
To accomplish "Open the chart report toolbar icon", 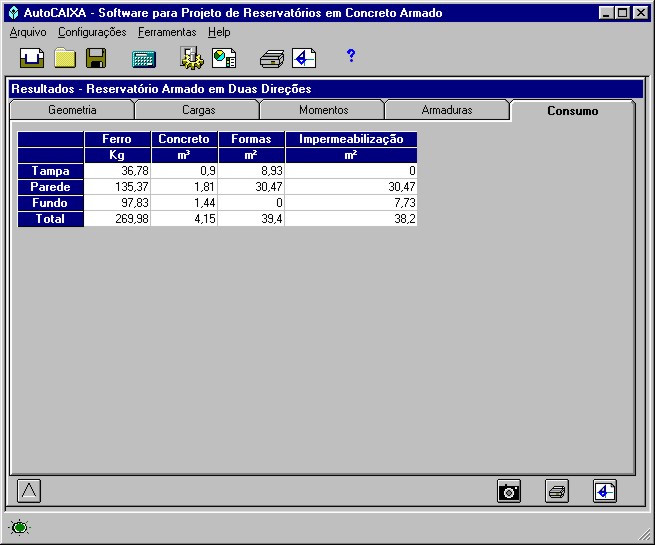I will pyautogui.click(x=224, y=58).
